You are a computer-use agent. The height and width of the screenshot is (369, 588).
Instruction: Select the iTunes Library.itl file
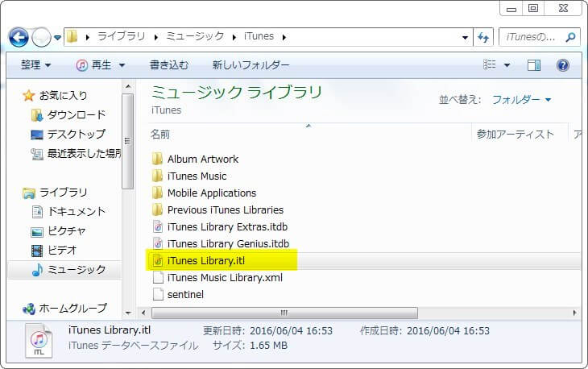tap(206, 260)
